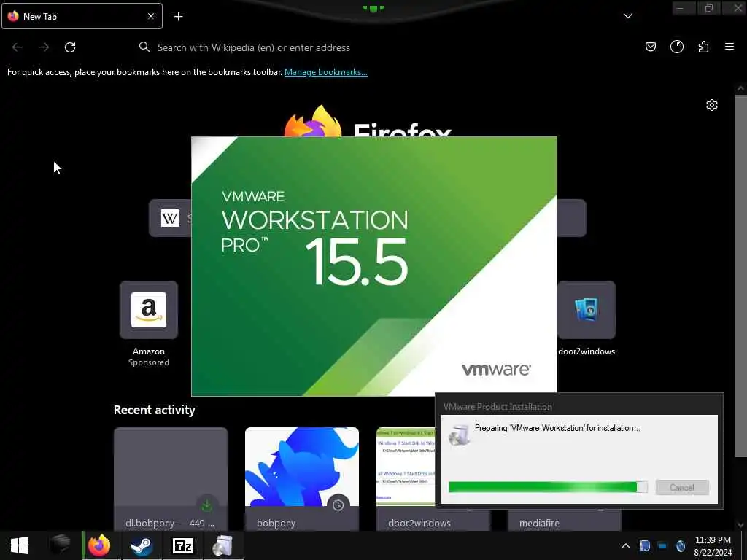Open the Windows Start button

(20, 545)
